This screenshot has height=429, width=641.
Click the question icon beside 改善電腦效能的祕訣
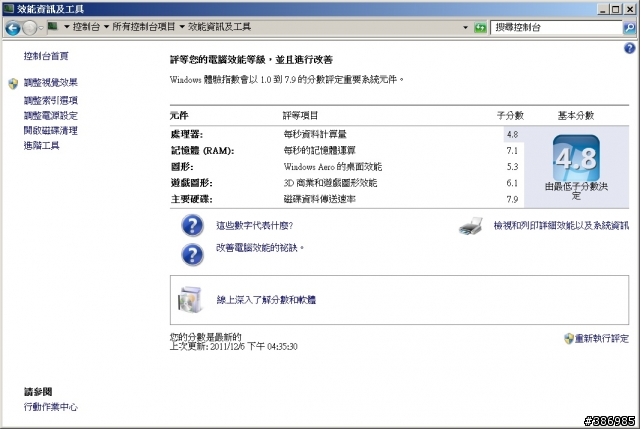click(x=192, y=255)
